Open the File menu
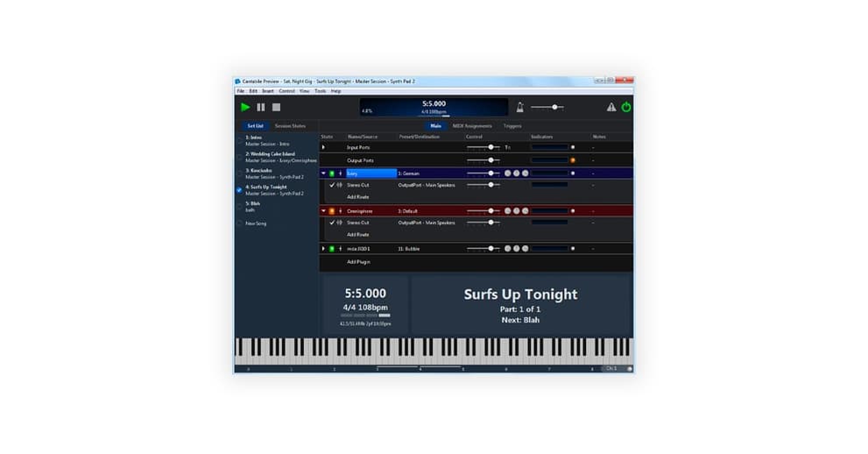The height and width of the screenshot is (454, 868). pyautogui.click(x=241, y=91)
